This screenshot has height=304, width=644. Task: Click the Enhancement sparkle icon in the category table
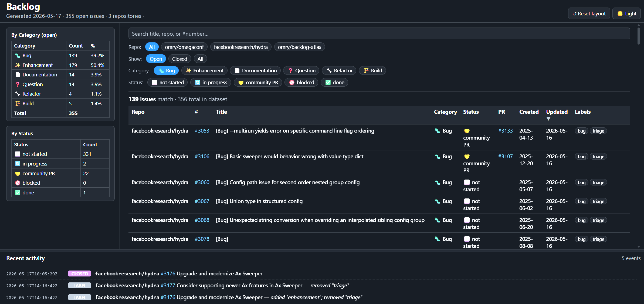coord(18,65)
